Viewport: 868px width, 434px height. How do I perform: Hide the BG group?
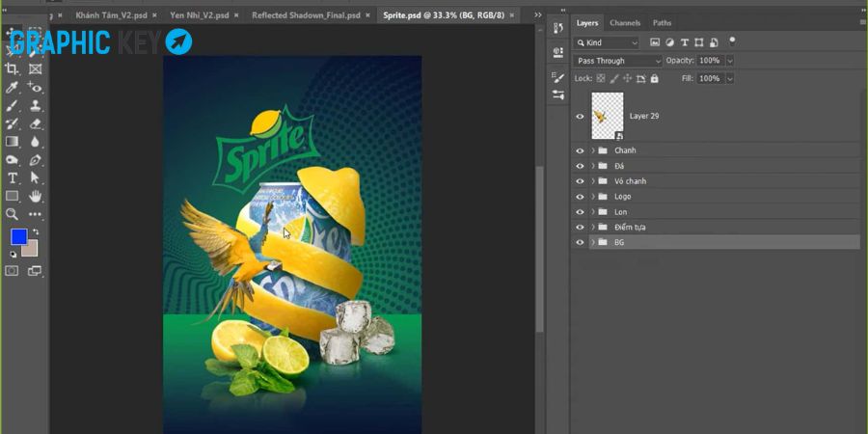tap(580, 242)
